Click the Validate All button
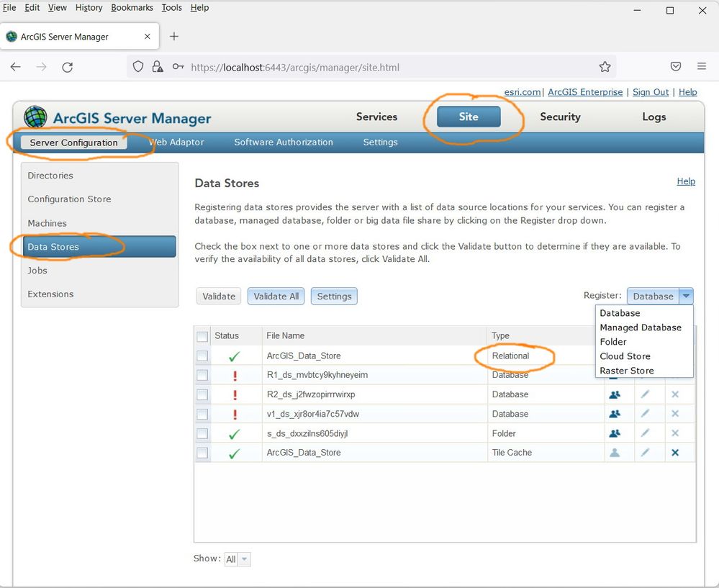This screenshot has width=719, height=588. pos(276,297)
